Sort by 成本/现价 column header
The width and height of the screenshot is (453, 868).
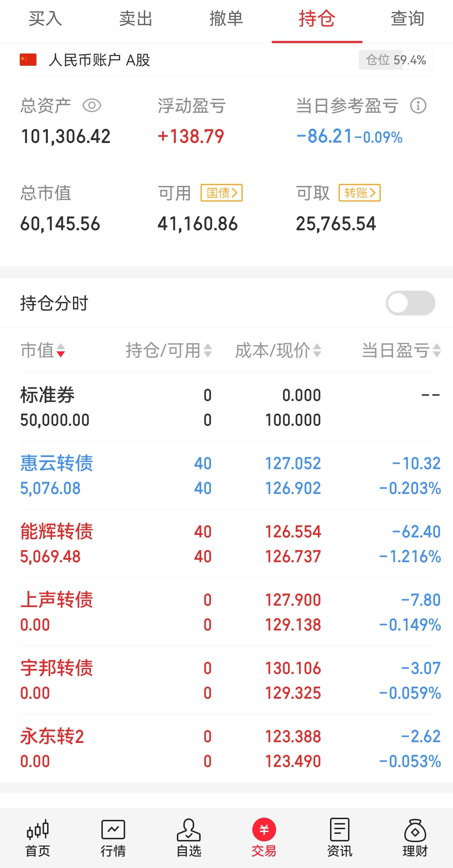[278, 350]
